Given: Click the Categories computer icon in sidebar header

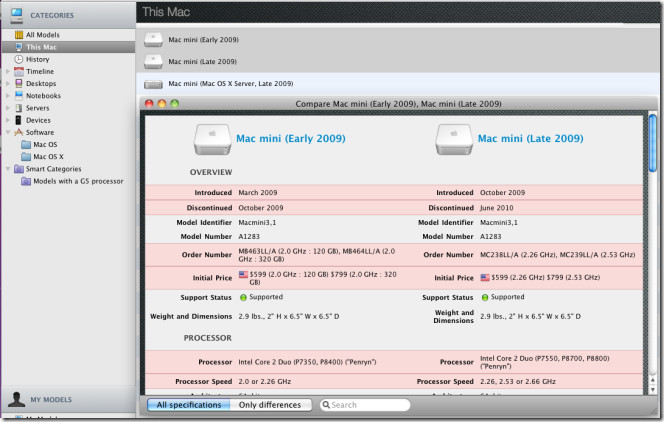Looking at the screenshot, I should (x=17, y=16).
